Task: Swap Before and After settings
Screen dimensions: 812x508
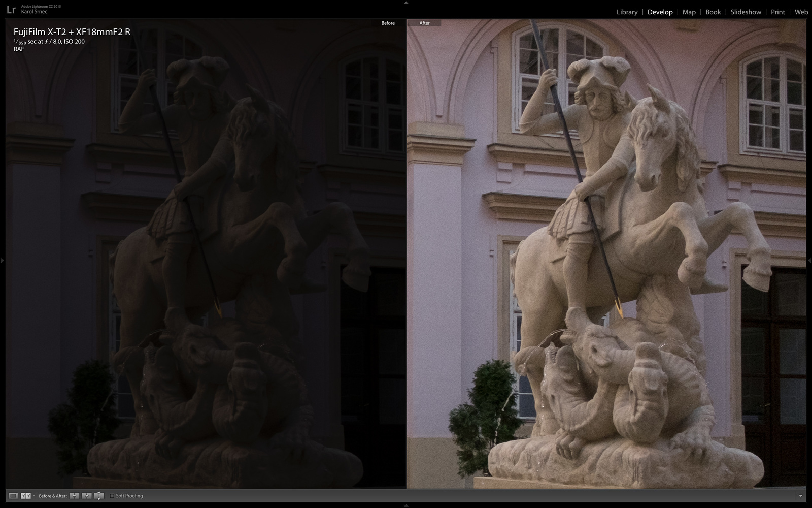Action: click(x=99, y=496)
